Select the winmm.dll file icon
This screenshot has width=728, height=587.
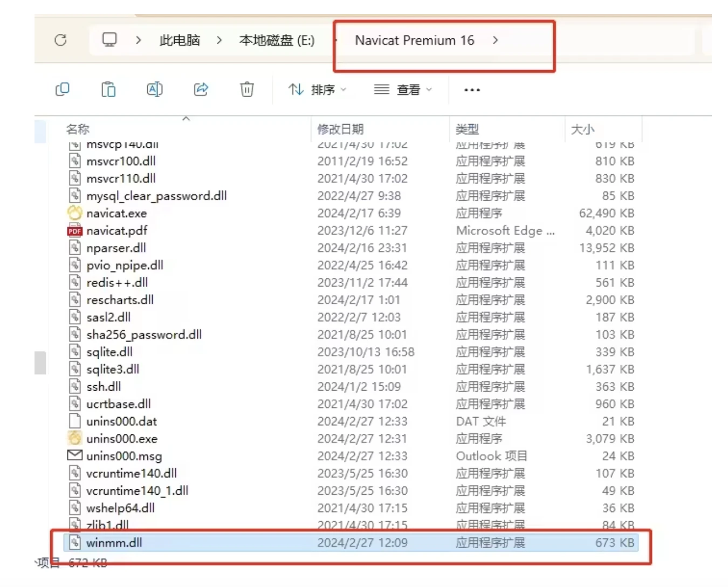[x=75, y=542]
